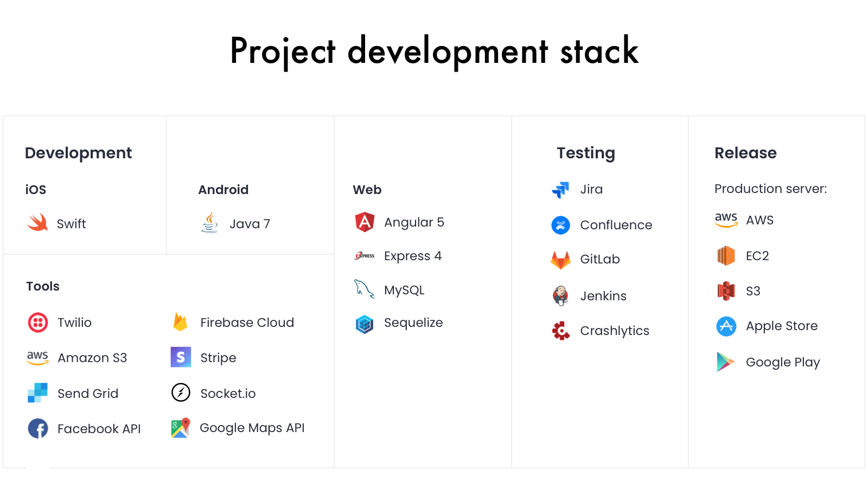
Task: Select the 'Google Maps API' label
Action: coord(252,428)
